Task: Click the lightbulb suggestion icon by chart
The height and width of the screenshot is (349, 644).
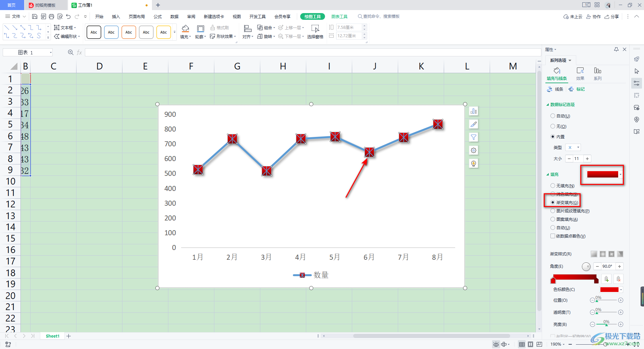Action: point(473,163)
